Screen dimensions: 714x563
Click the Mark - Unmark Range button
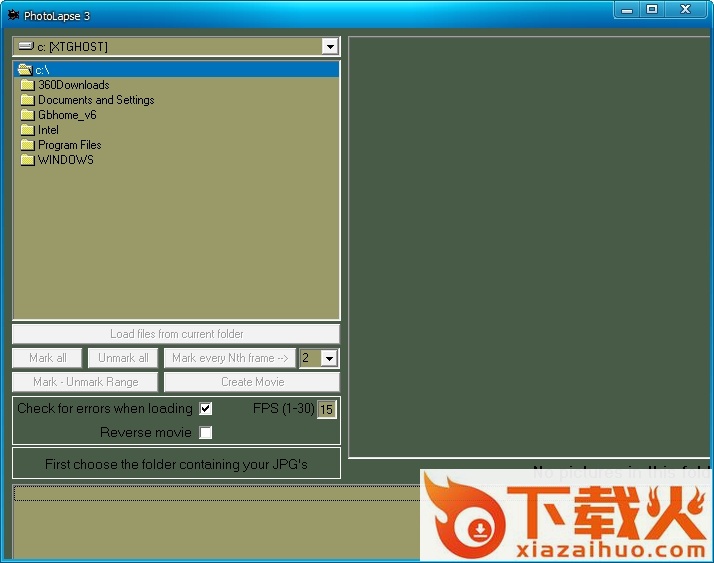(85, 382)
